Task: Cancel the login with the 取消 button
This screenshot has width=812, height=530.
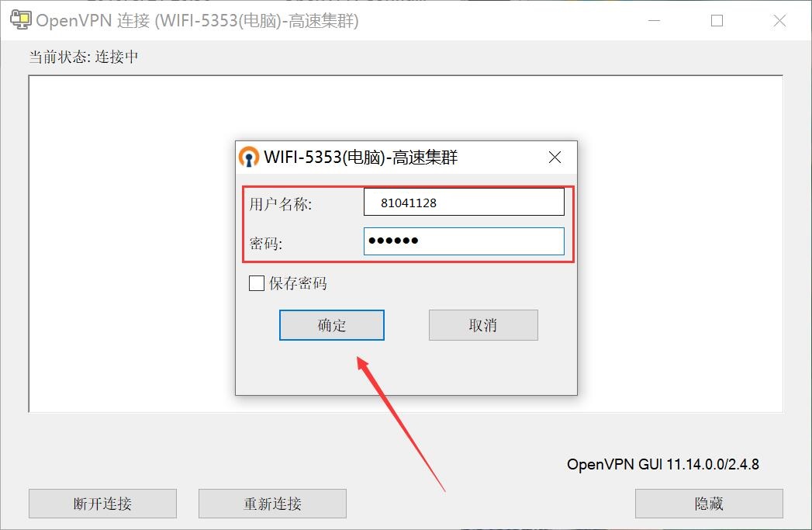Action: coord(483,325)
